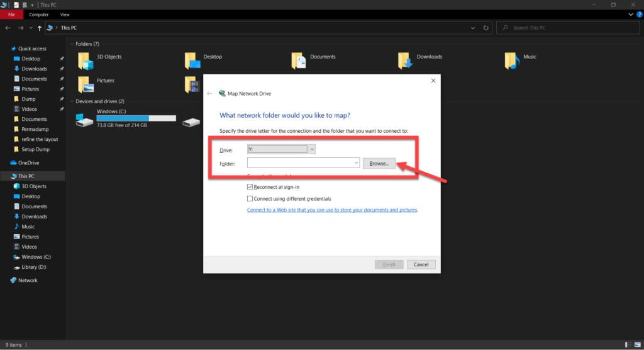Open the Music folder in Folders section
The width and height of the screenshot is (644, 350).
pyautogui.click(x=512, y=61)
